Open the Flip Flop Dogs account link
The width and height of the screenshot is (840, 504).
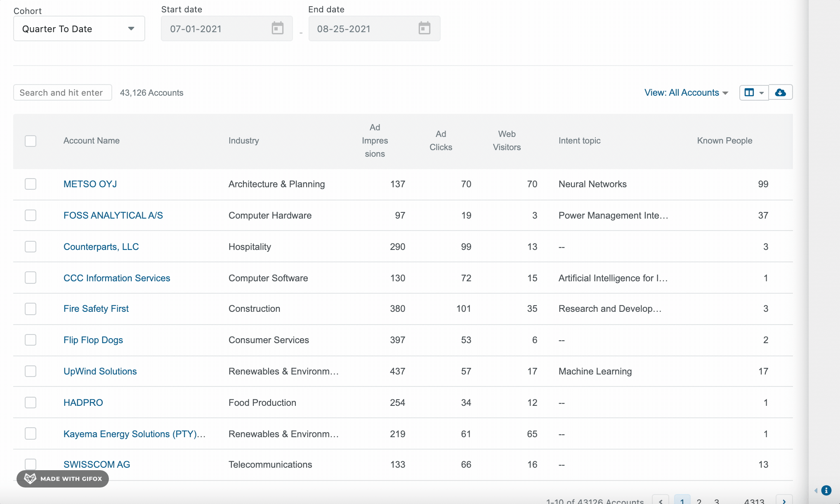[93, 340]
